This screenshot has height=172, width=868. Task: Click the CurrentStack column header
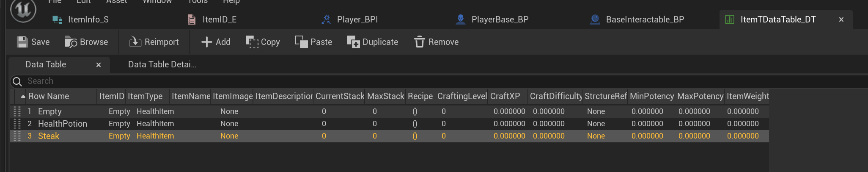[x=340, y=96]
